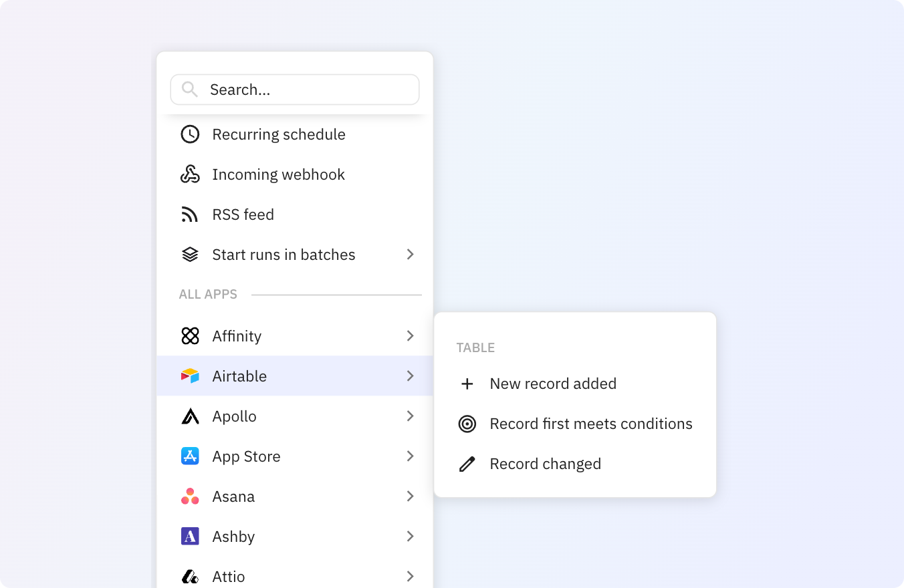The width and height of the screenshot is (904, 588).
Task: Click the Apollo app logo
Action: (x=190, y=416)
